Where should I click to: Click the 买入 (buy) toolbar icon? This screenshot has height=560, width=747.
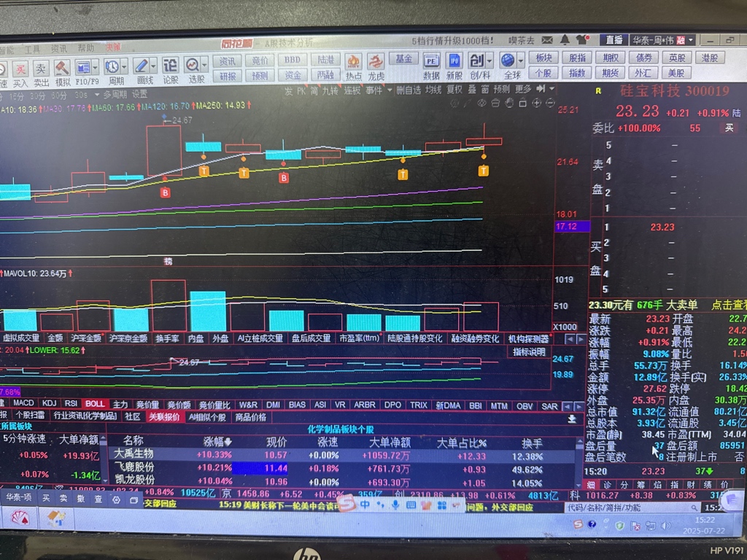(x=20, y=69)
